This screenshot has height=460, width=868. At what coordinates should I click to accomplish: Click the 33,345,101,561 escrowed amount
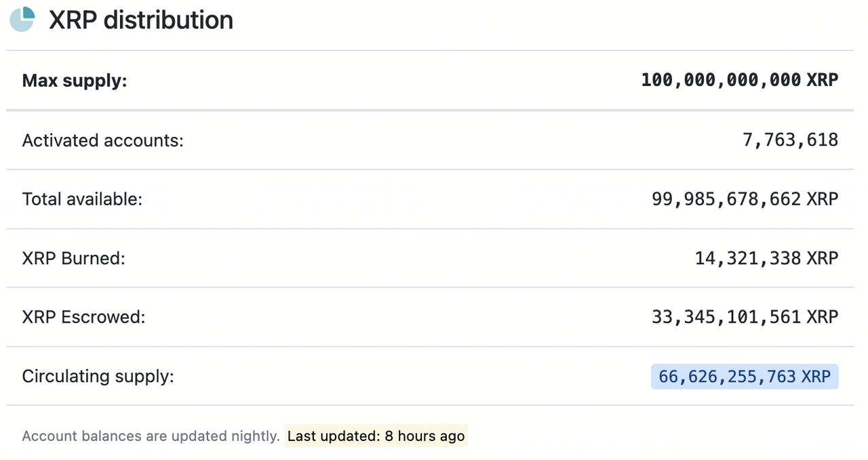[726, 316]
